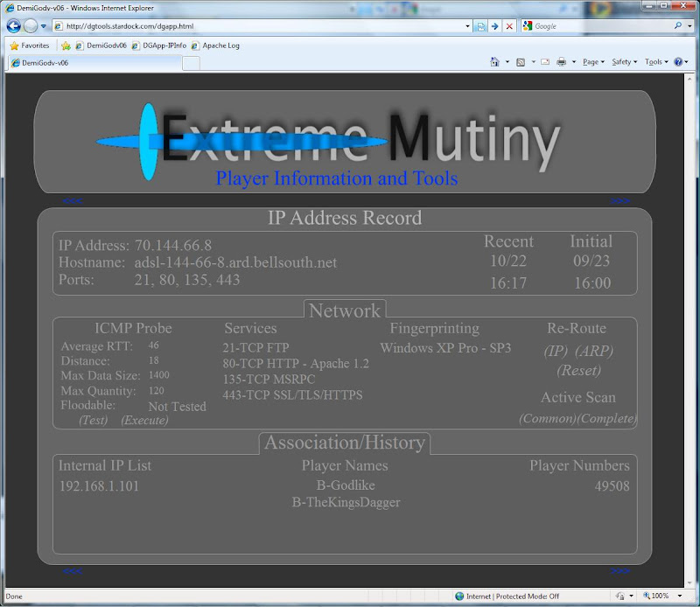The height and width of the screenshot is (607, 700).
Task: Open the recent pages dropdown arrow
Action: [x=43, y=26]
